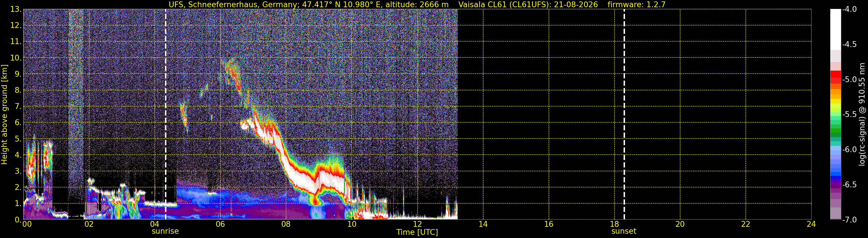Click the 'sunset' label below the axis
This screenshot has width=868, height=238.
624,231
